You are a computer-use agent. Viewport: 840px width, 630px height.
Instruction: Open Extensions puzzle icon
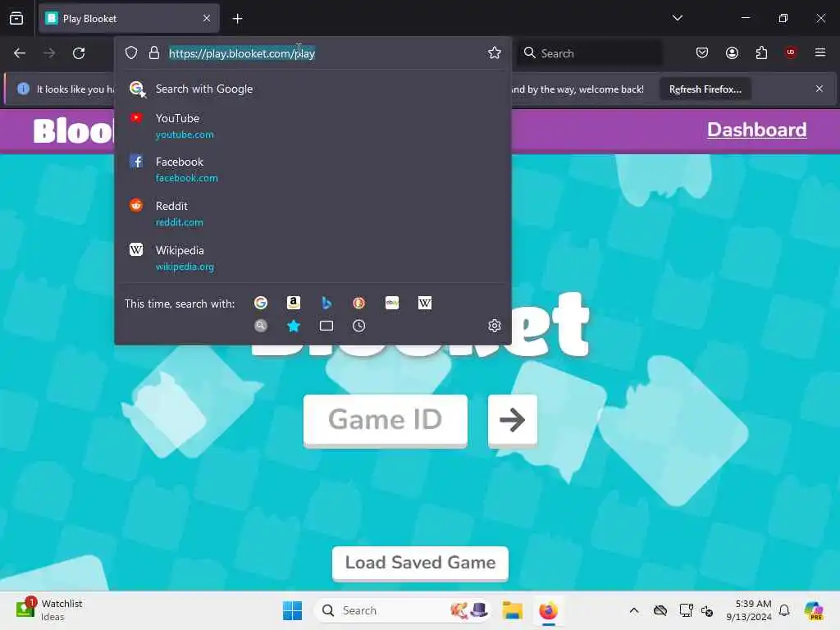coord(761,52)
